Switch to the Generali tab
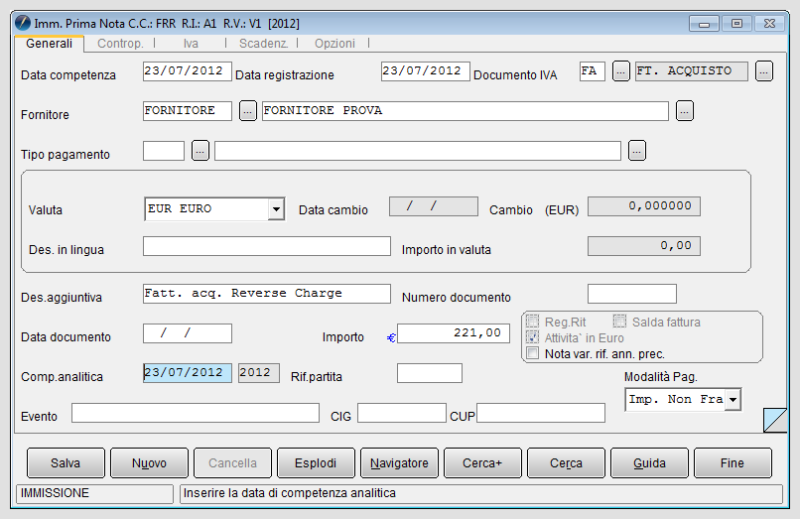 [49, 43]
